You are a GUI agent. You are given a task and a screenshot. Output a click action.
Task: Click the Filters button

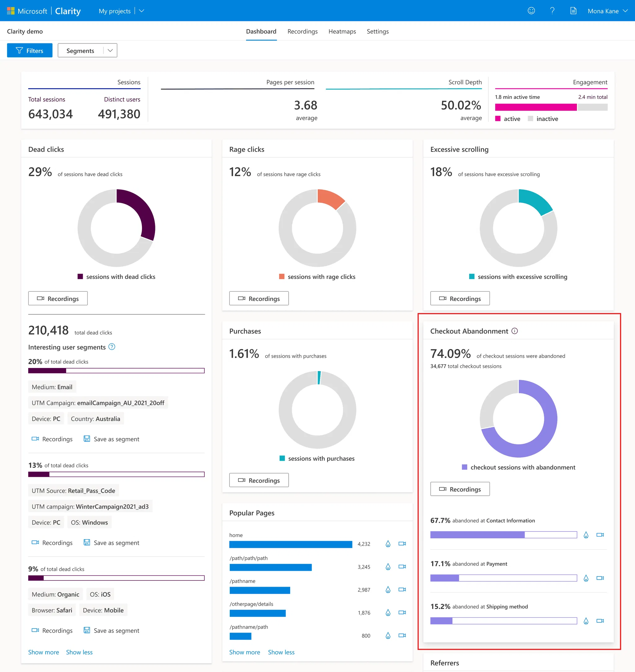pyautogui.click(x=30, y=51)
